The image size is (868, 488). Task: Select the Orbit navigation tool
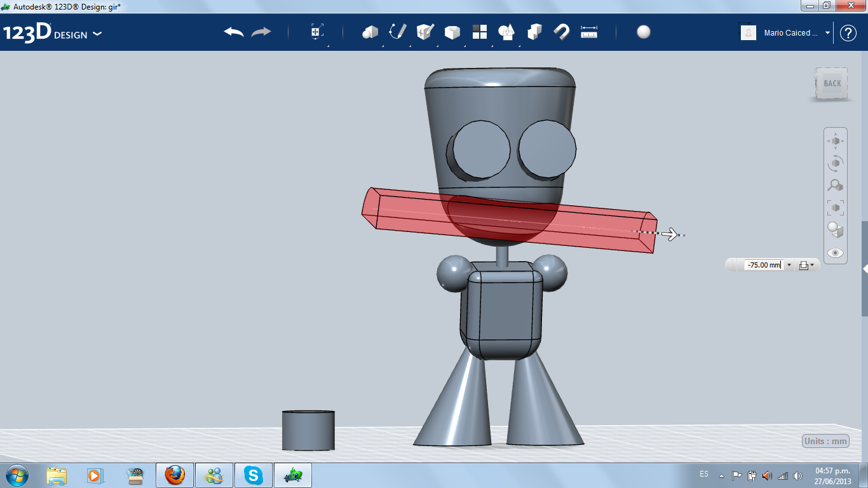coord(836,163)
